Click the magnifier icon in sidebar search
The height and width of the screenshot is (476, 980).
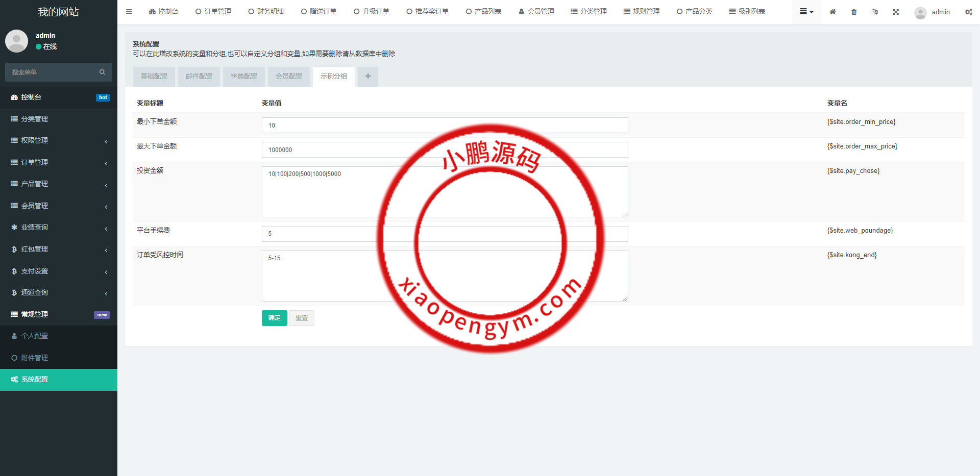(102, 72)
